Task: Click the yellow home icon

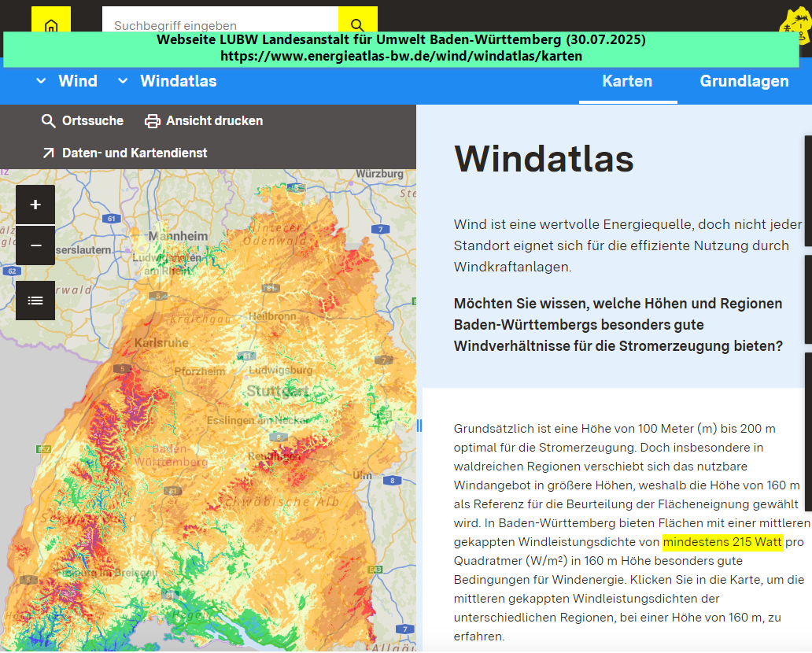Action: point(51,25)
